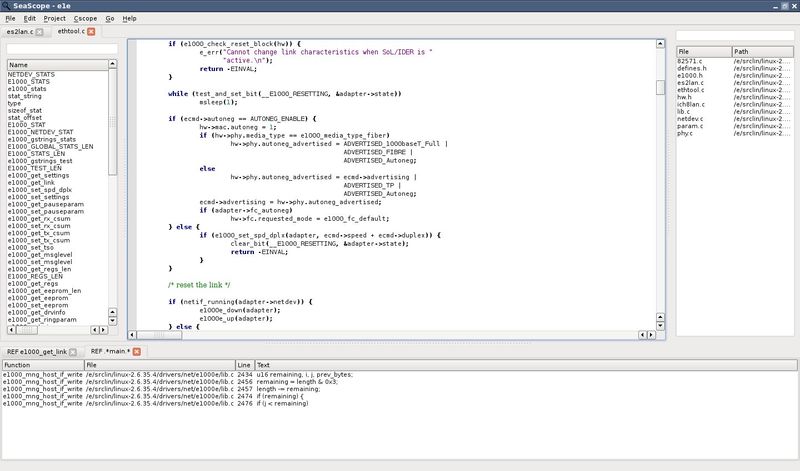Close the ethtool.c tab with its red x icon

91,31
